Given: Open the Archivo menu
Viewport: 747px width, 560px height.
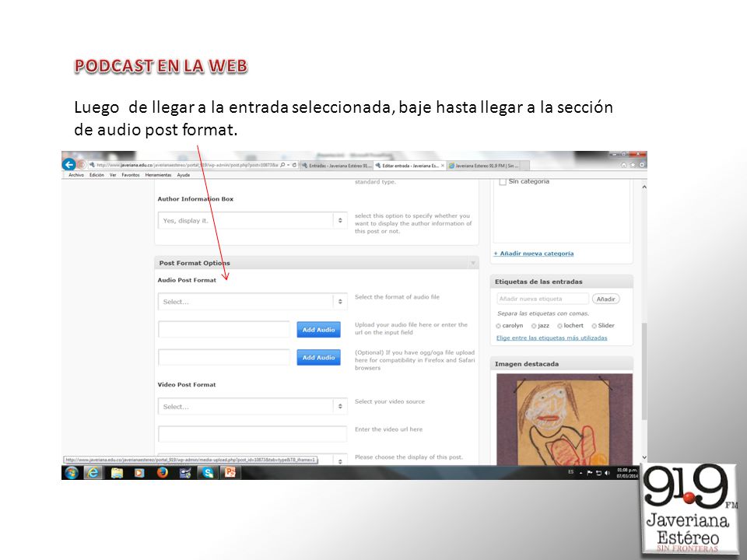Looking at the screenshot, I should 76,175.
